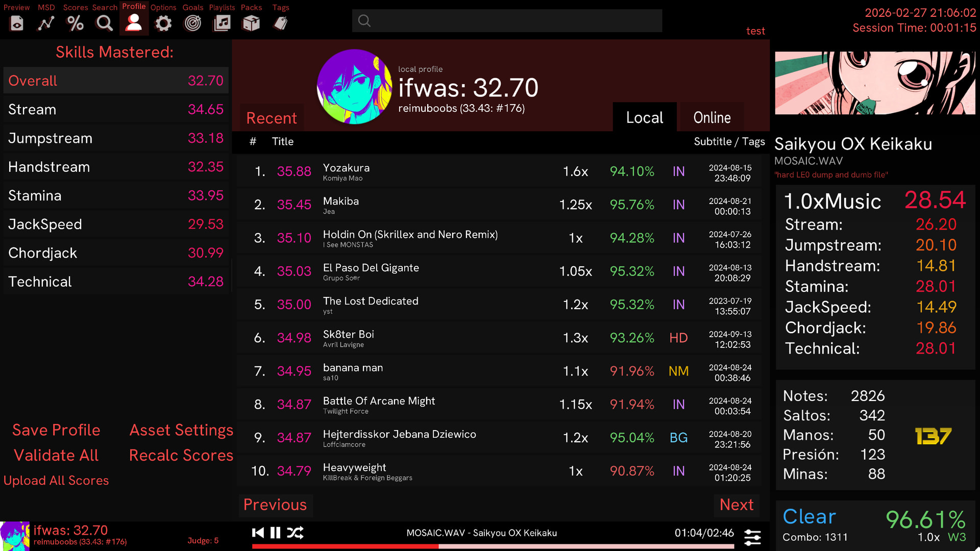Skip to previous track
This screenshot has width=980, height=551.
pyautogui.click(x=258, y=533)
